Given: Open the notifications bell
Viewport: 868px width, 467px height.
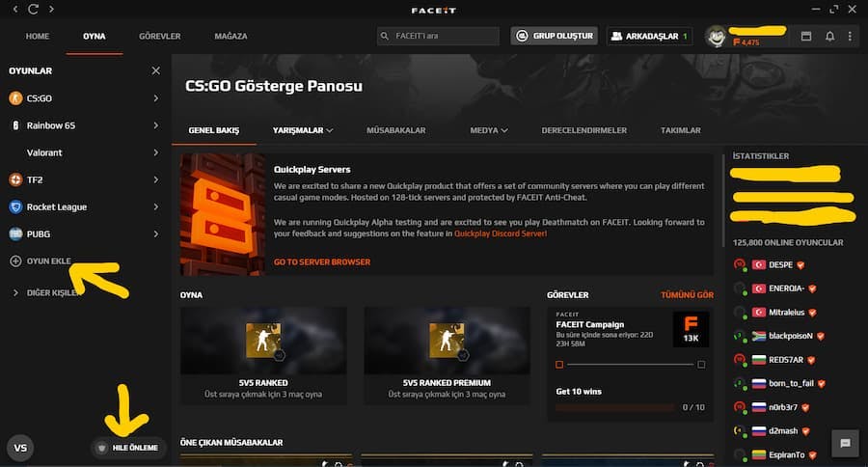Looking at the screenshot, I should (829, 36).
